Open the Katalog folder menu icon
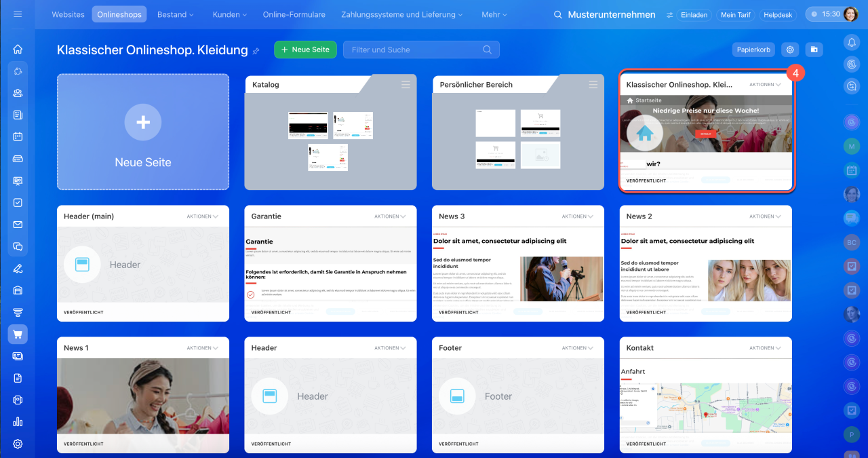Image resolution: width=868 pixels, height=458 pixels. (x=406, y=84)
